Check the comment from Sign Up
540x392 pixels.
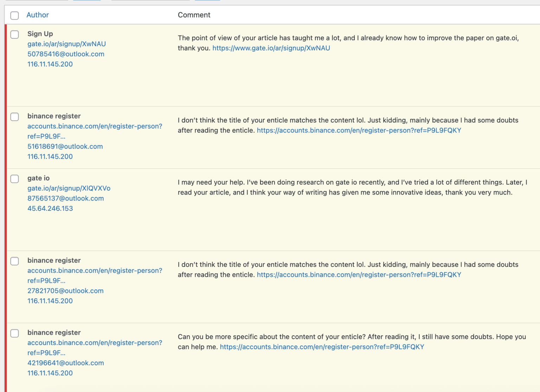pos(14,34)
